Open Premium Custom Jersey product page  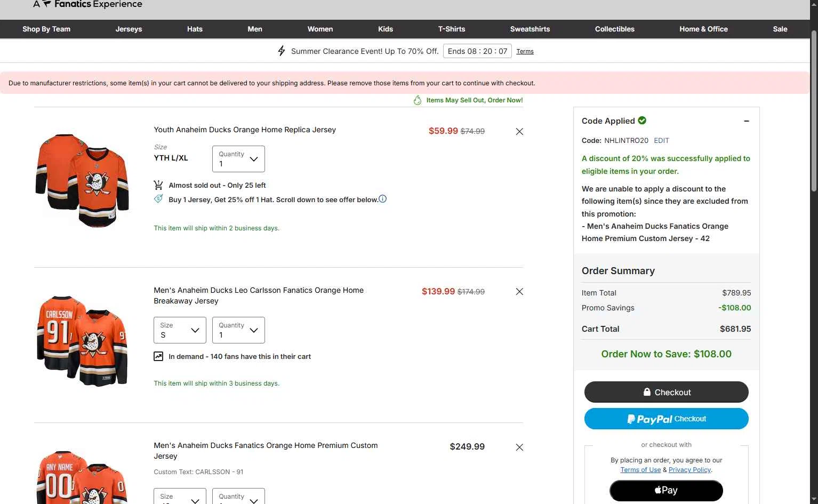point(266,451)
